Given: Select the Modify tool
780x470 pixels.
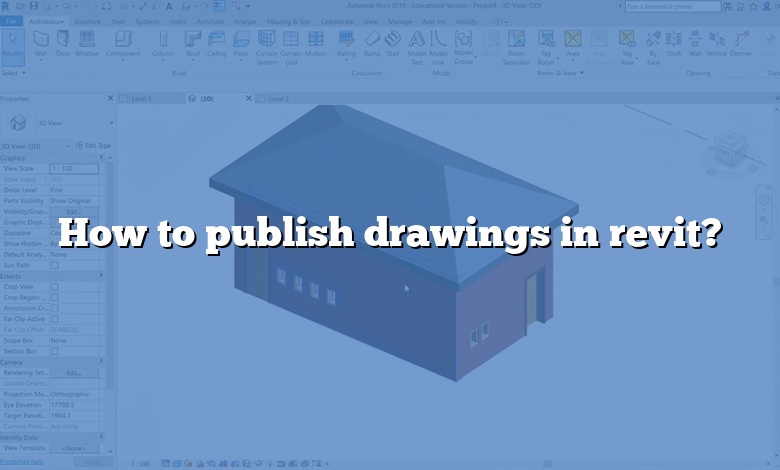Looking at the screenshot, I should [x=13, y=46].
